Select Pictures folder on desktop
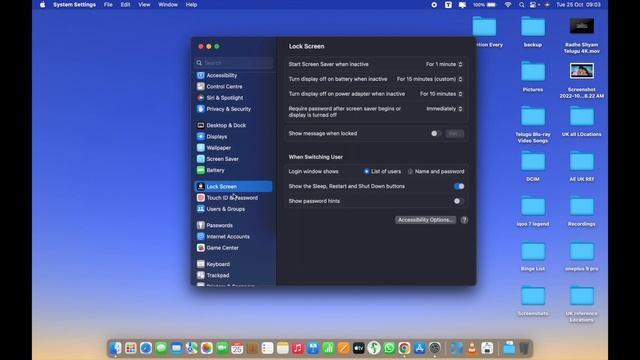The image size is (640, 360). (x=533, y=77)
